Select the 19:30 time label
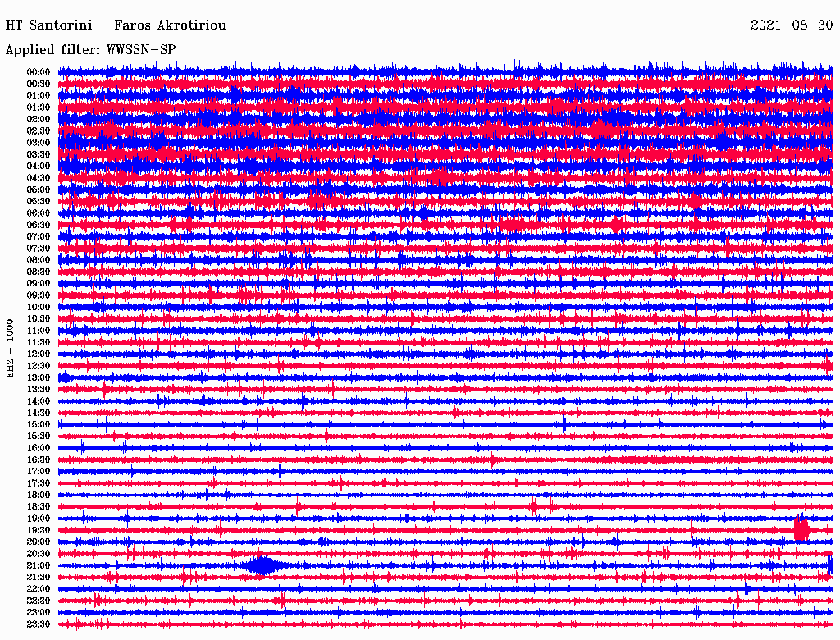840x640 pixels. point(39,531)
